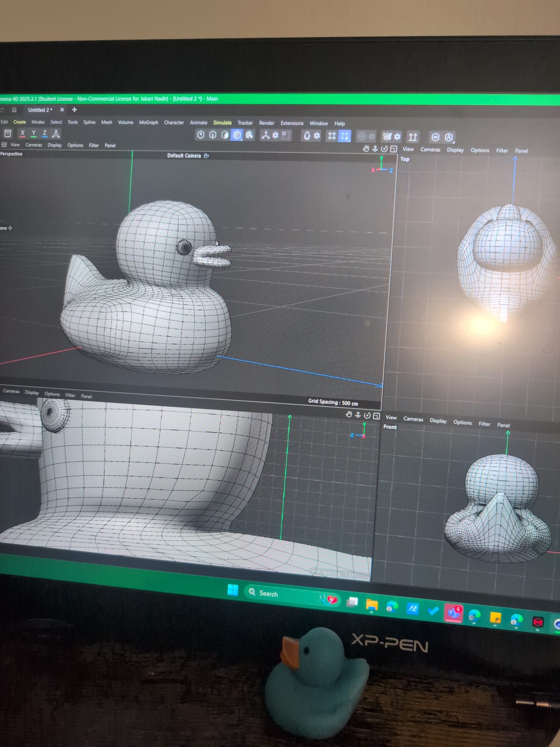The image size is (560, 747).
Task: Open the Help menu
Action: (x=339, y=124)
